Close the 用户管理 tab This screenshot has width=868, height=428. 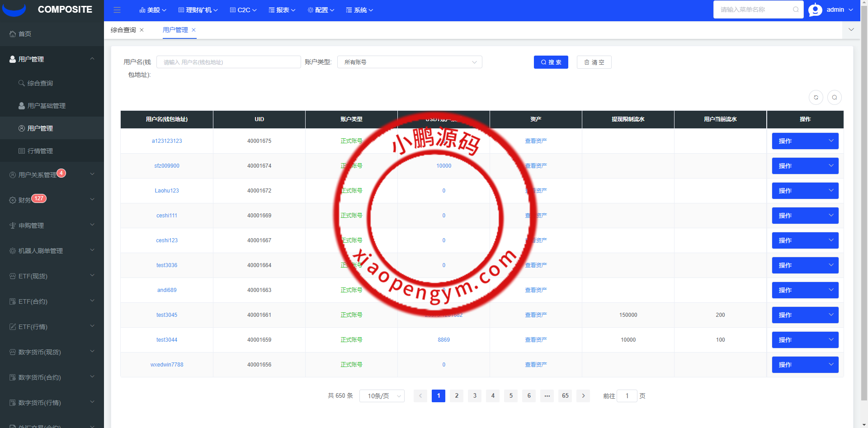[x=194, y=30]
